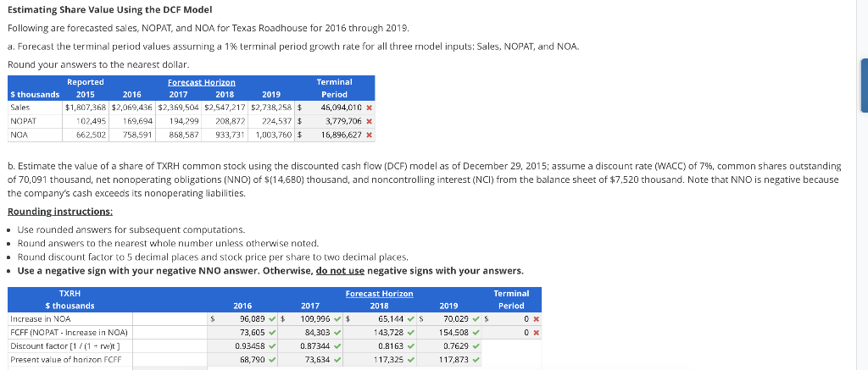Click the 'Estimating Share Value Using the DCF Model' heading
This screenshot has height=370, width=868.
pos(109,10)
